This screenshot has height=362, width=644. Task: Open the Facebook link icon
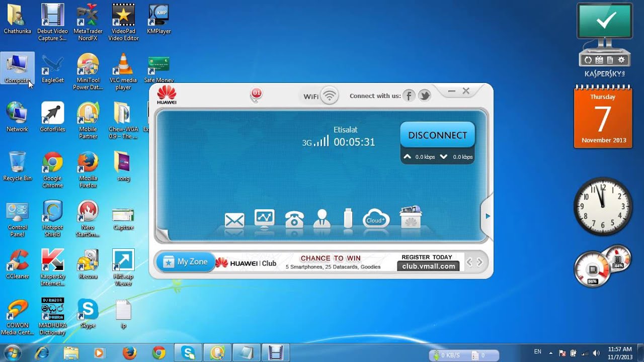point(409,96)
